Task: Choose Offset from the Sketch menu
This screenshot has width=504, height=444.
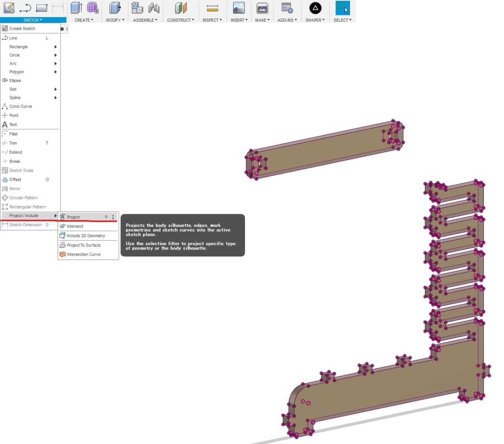Action: (x=30, y=180)
